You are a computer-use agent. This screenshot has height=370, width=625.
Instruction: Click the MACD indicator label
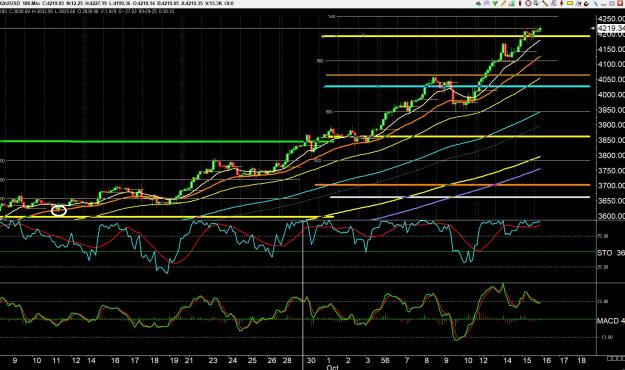point(607,321)
